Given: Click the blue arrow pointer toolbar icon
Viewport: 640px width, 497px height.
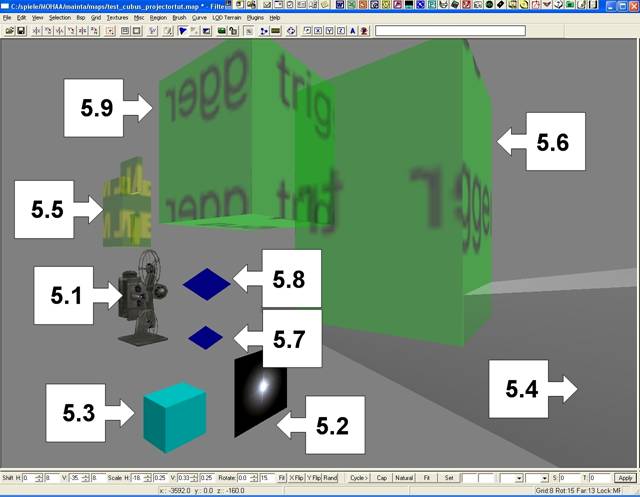Looking at the screenshot, I should click(182, 31).
